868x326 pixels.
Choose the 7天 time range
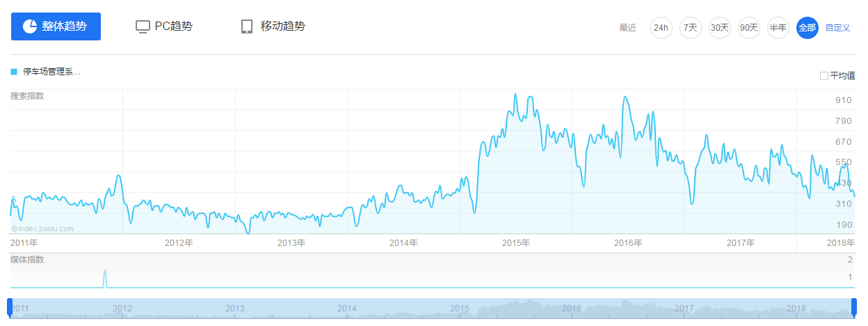[x=690, y=28]
